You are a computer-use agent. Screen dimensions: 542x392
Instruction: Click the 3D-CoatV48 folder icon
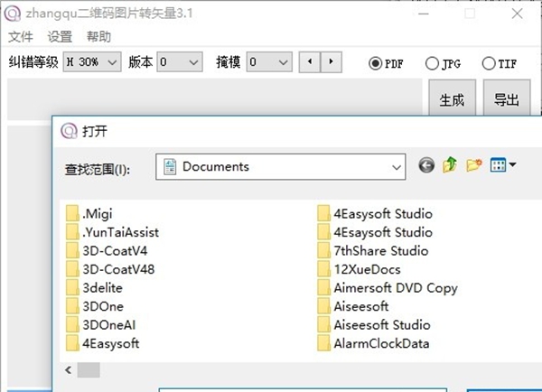72,269
